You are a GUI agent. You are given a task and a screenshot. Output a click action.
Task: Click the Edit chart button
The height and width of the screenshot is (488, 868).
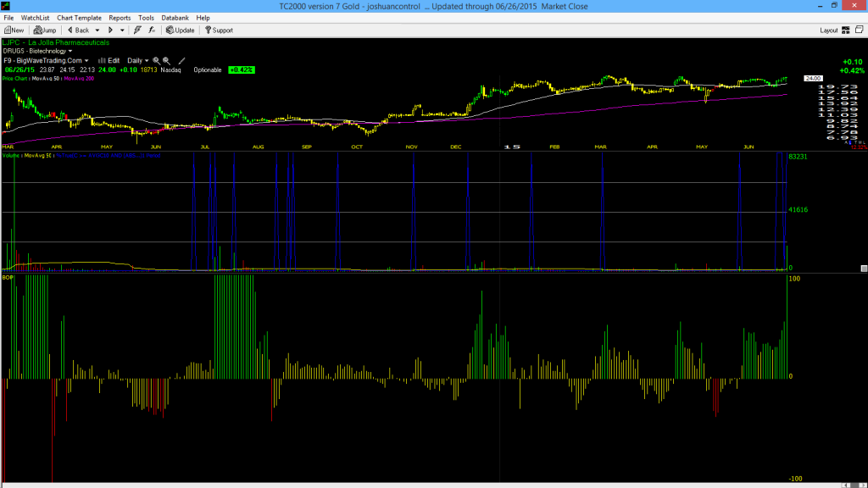(x=109, y=61)
